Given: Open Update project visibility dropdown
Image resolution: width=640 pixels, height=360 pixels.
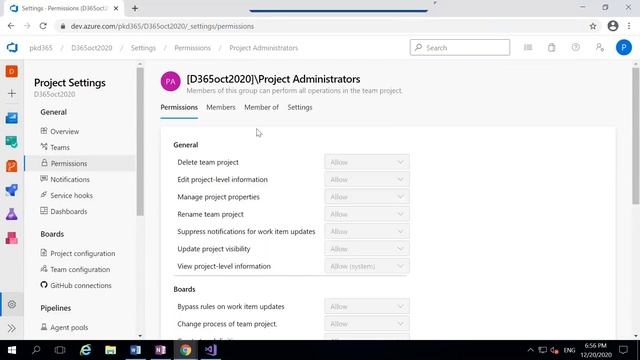Looking at the screenshot, I should click(367, 249).
